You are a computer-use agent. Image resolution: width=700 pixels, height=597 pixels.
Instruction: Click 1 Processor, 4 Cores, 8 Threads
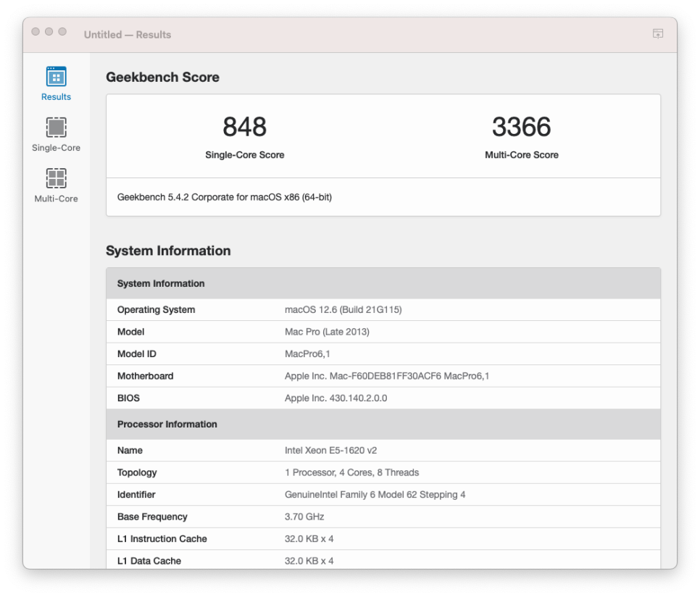click(x=351, y=472)
